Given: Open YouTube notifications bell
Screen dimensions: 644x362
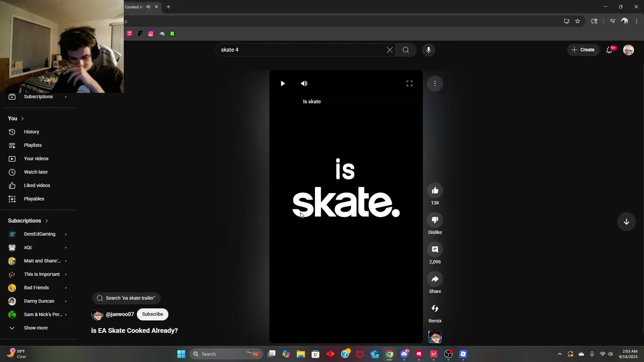Looking at the screenshot, I should pos(609,50).
